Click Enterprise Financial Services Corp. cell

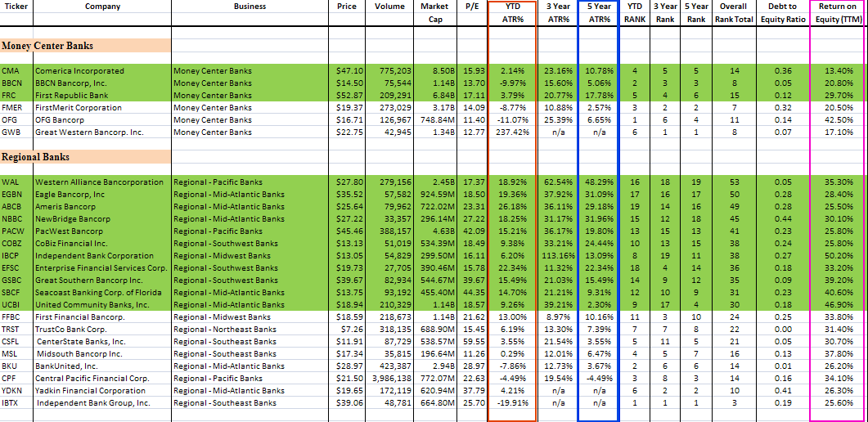point(102,267)
